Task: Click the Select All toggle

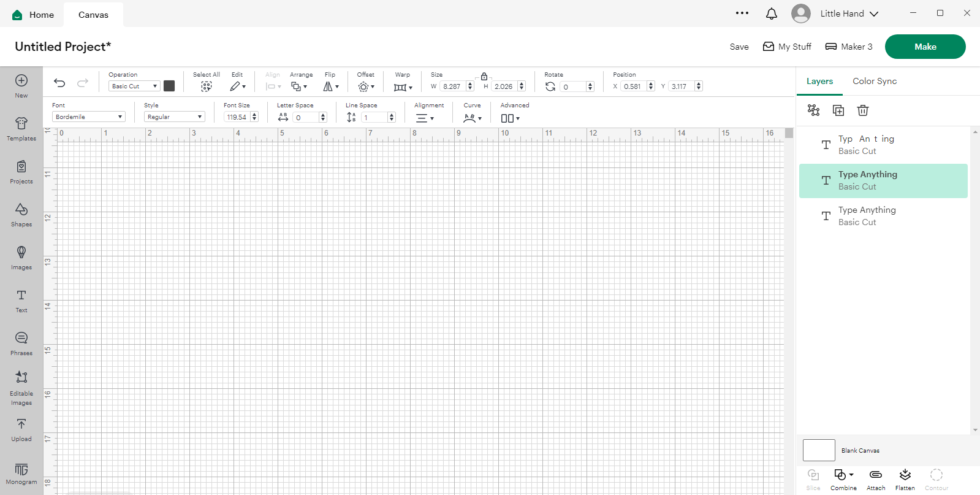Action: click(207, 86)
